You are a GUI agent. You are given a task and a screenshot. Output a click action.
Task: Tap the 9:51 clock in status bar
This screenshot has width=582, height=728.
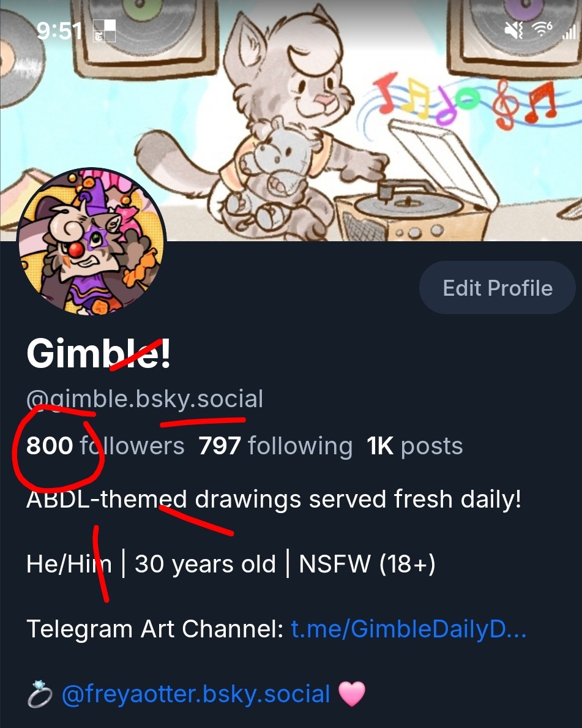59,32
